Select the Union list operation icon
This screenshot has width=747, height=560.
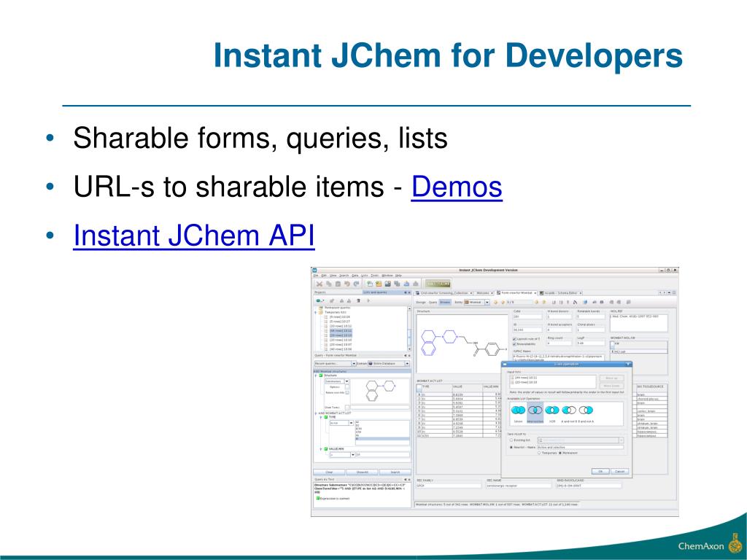(519, 410)
